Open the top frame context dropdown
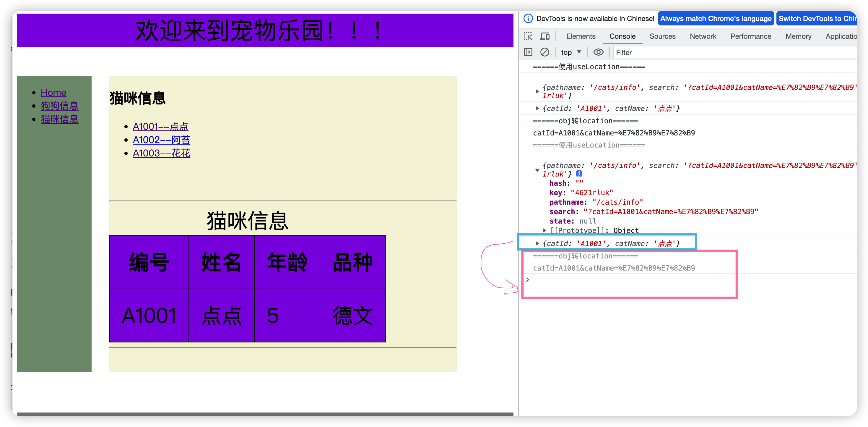Viewport: 868px width, 427px height. pos(571,52)
